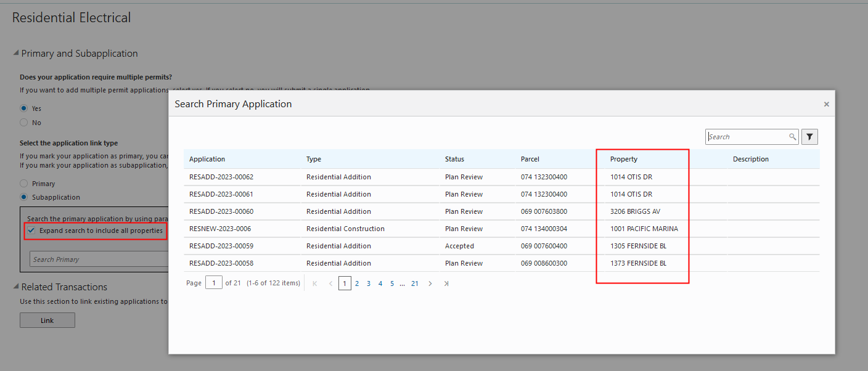
Task: Click the search magnifier icon
Action: click(792, 137)
